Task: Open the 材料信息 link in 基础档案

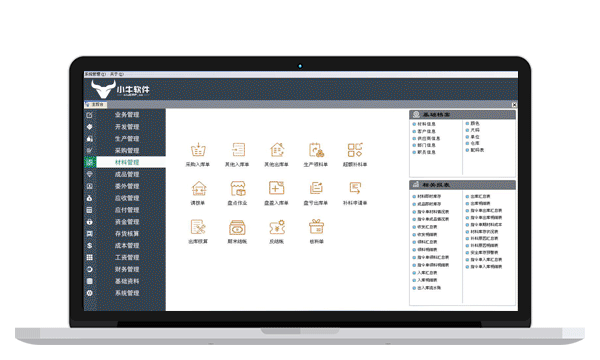Action: pos(426,124)
